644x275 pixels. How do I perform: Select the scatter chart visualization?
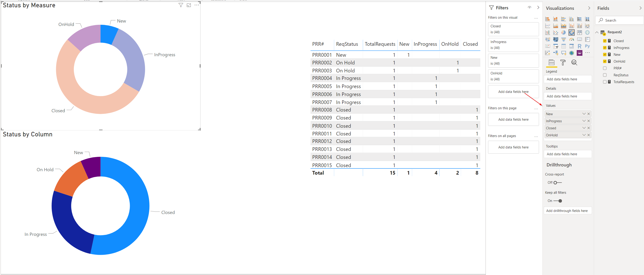[556, 32]
